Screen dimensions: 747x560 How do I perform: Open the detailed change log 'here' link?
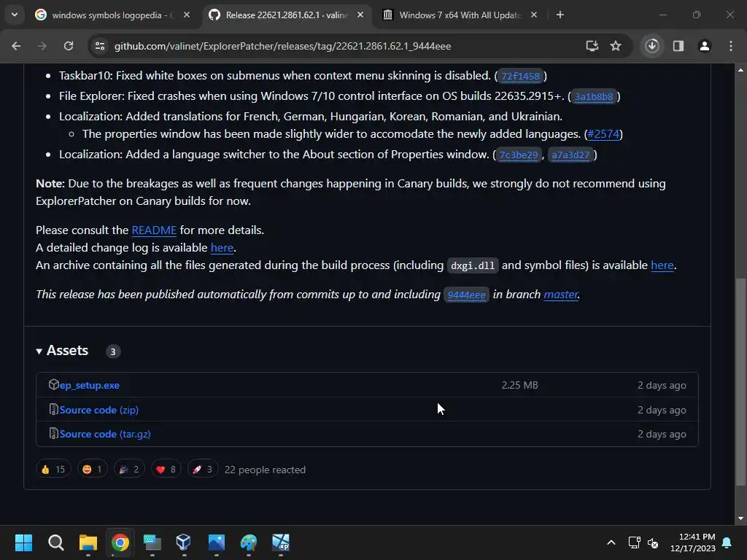(x=222, y=248)
